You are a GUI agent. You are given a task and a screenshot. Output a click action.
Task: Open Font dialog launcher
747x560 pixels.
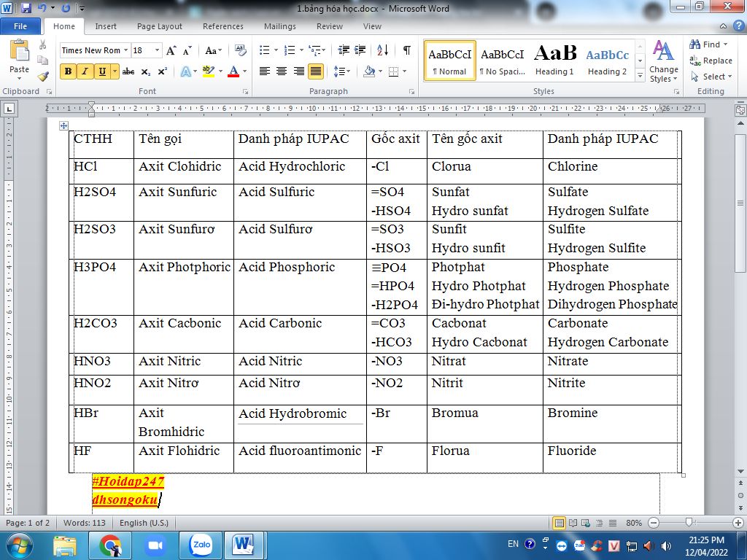pyautogui.click(x=245, y=91)
